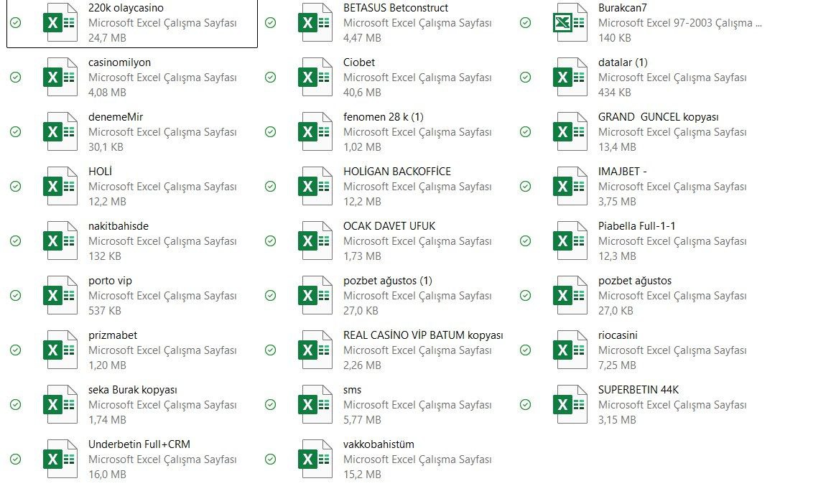Click the green sync checkmark beside datalar (1)

[526, 78]
